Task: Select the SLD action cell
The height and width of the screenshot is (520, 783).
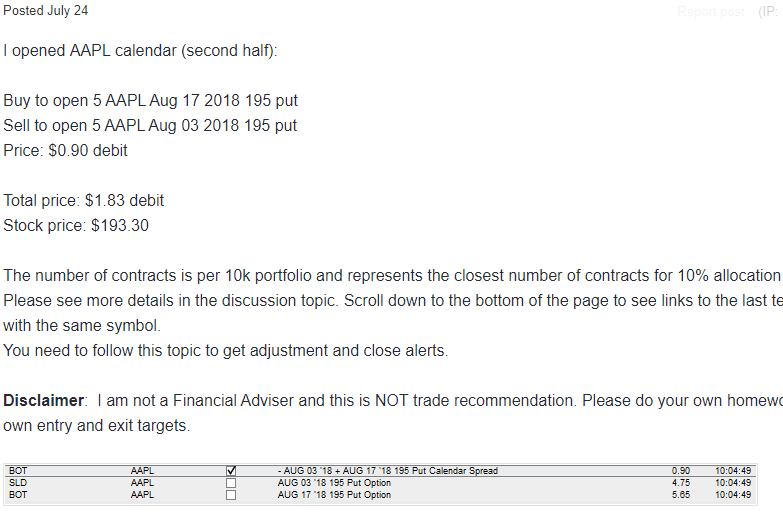Action: pos(18,483)
